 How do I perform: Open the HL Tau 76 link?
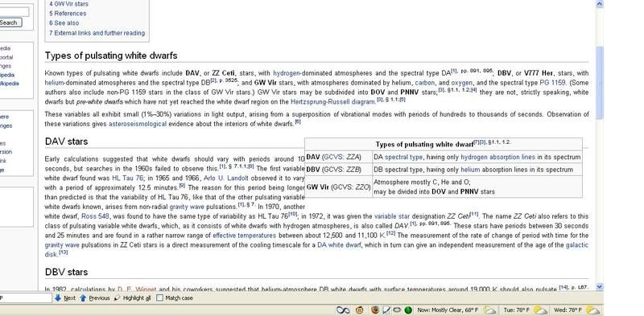pyautogui.click(x=127, y=179)
